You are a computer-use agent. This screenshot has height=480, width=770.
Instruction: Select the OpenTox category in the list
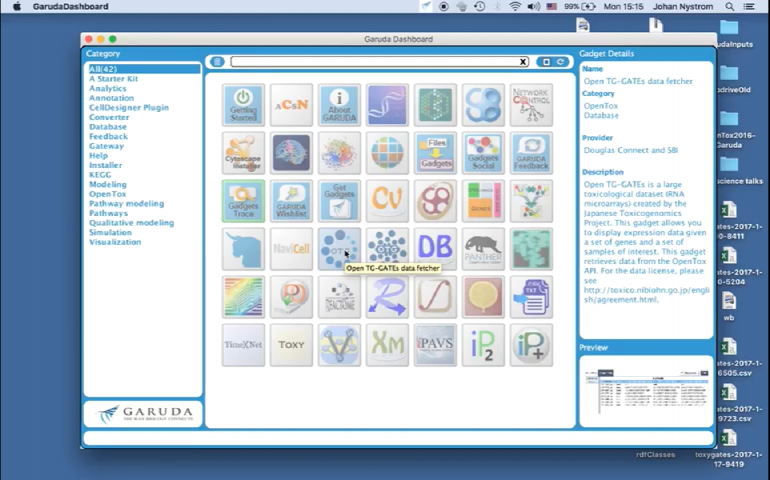coord(108,194)
